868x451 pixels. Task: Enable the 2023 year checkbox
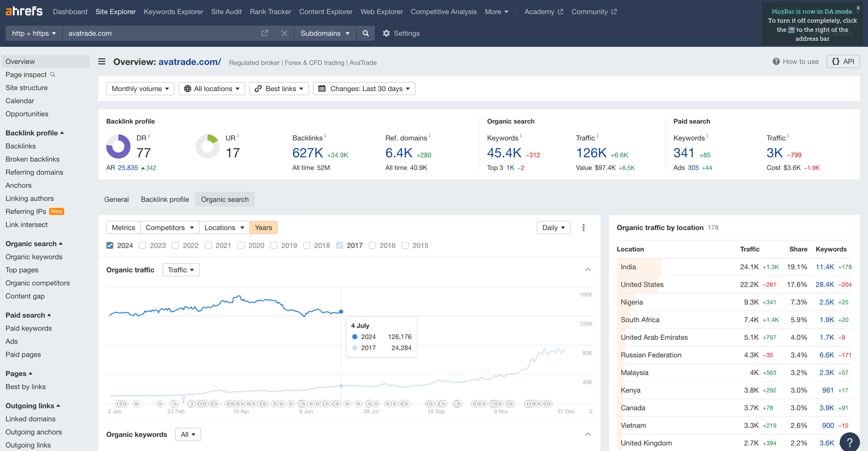pyautogui.click(x=143, y=246)
